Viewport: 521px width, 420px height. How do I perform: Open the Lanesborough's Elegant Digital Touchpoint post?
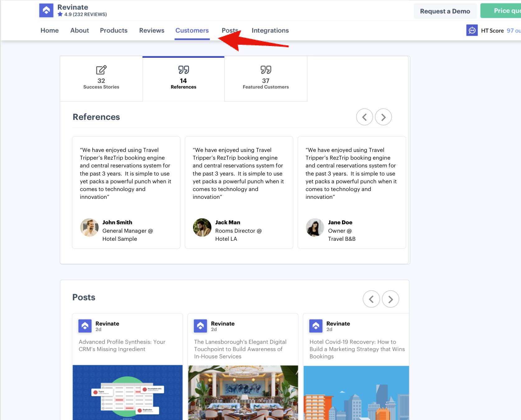[240, 349]
